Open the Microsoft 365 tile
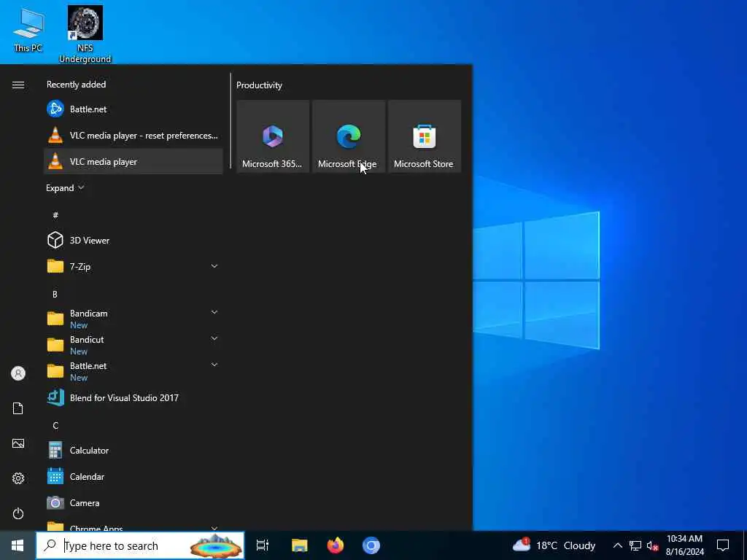 (x=273, y=136)
